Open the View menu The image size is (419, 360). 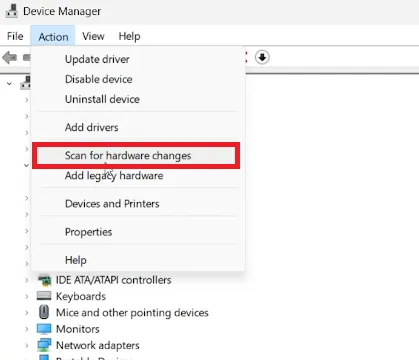coord(93,36)
